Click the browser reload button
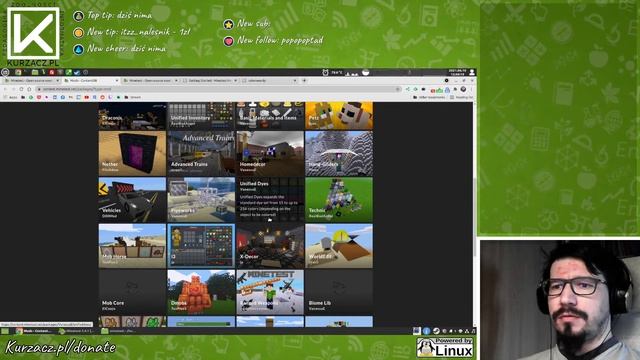Viewport: 640px width, 360px height. point(21,89)
